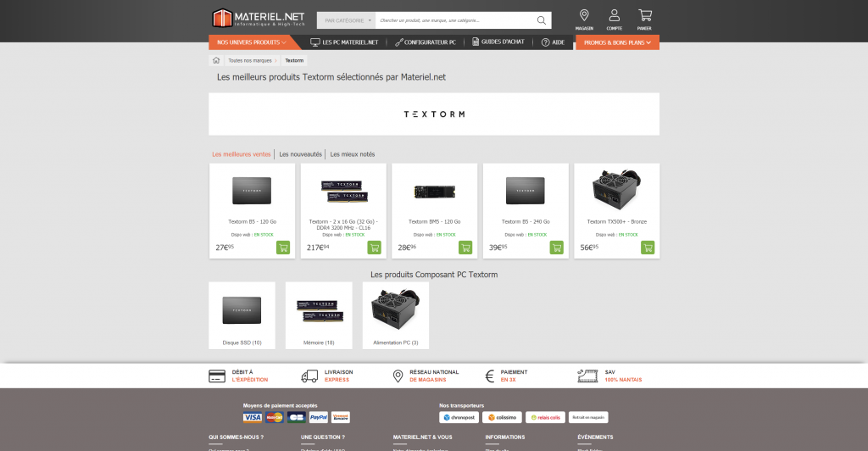Open the Mémoire (18) category tile
This screenshot has width=868, height=451.
[x=319, y=315]
